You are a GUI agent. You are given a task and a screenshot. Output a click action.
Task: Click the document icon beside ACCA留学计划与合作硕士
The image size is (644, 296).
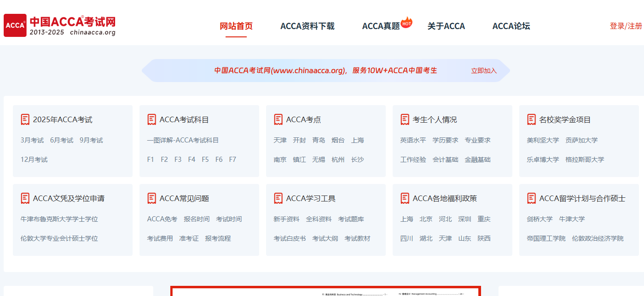click(x=531, y=198)
